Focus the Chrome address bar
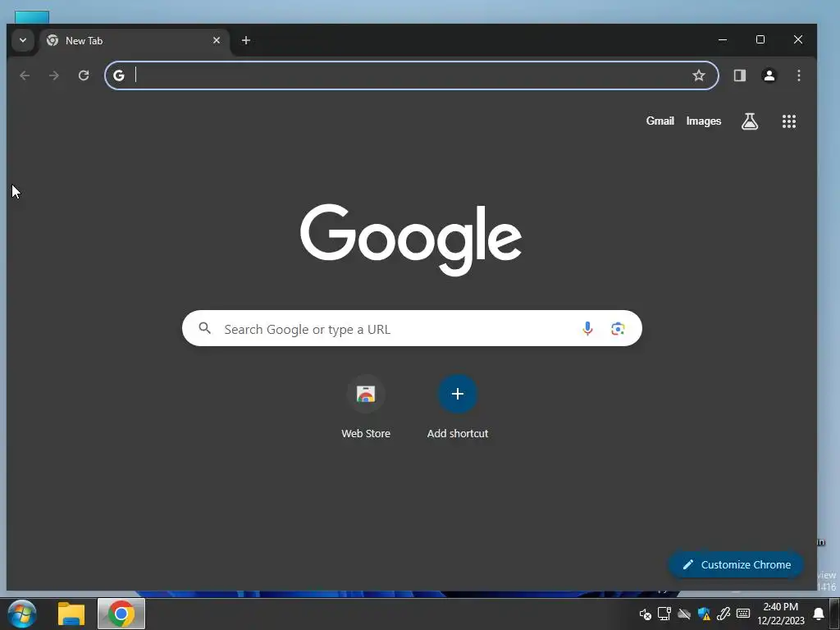 point(412,75)
